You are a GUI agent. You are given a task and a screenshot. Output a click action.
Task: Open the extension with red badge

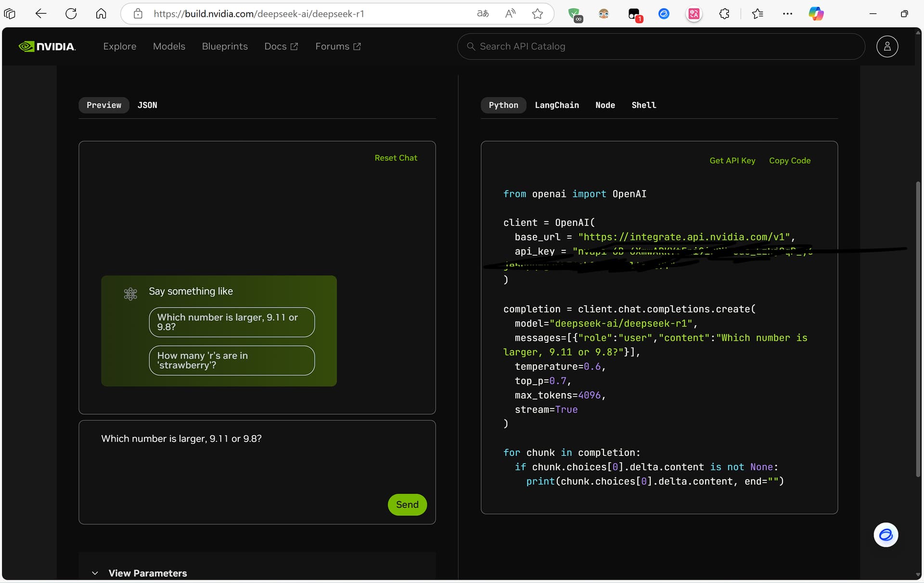635,15
